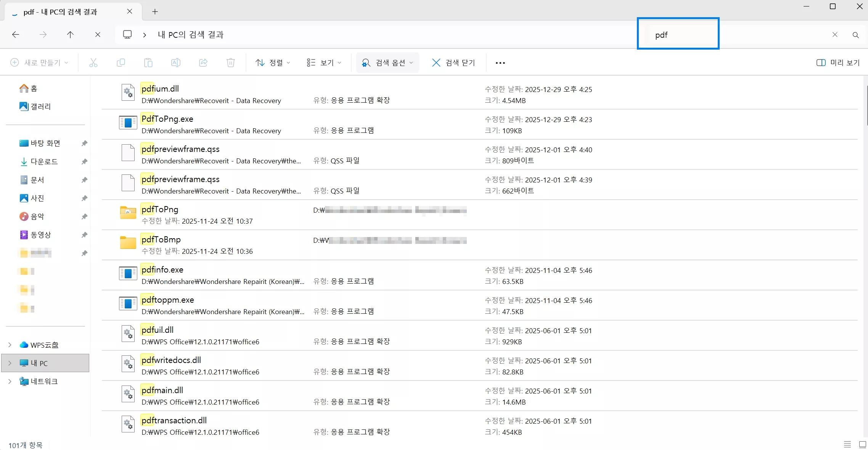868x450 pixels.
Task: Open the 새로 만들기 button
Action: coord(39,63)
